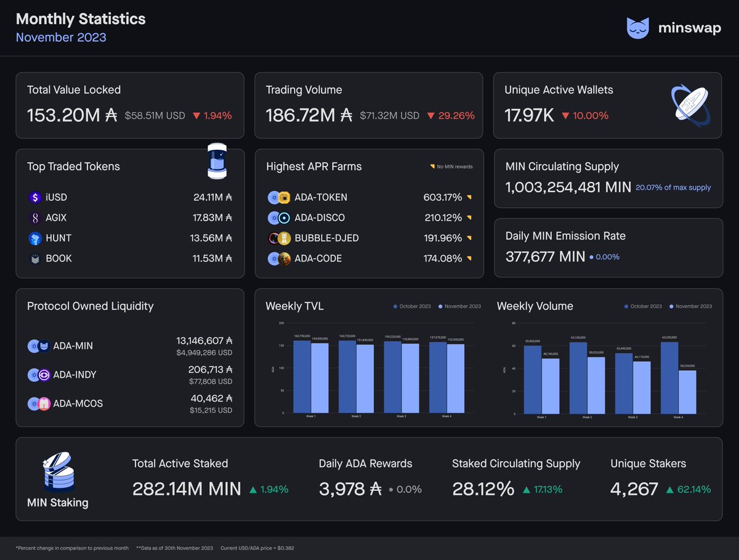Click the $71.32M USD value
This screenshot has width=739, height=560.
pyautogui.click(x=390, y=116)
